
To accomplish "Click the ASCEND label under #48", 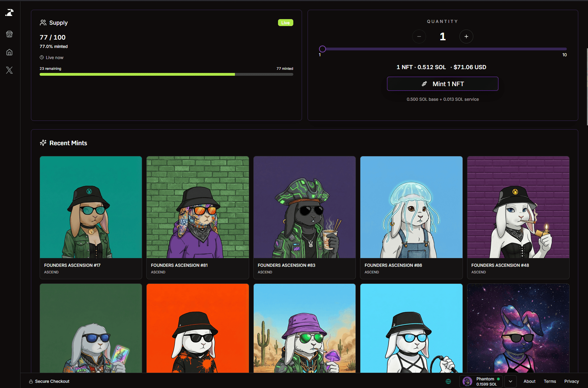I will coord(479,272).
